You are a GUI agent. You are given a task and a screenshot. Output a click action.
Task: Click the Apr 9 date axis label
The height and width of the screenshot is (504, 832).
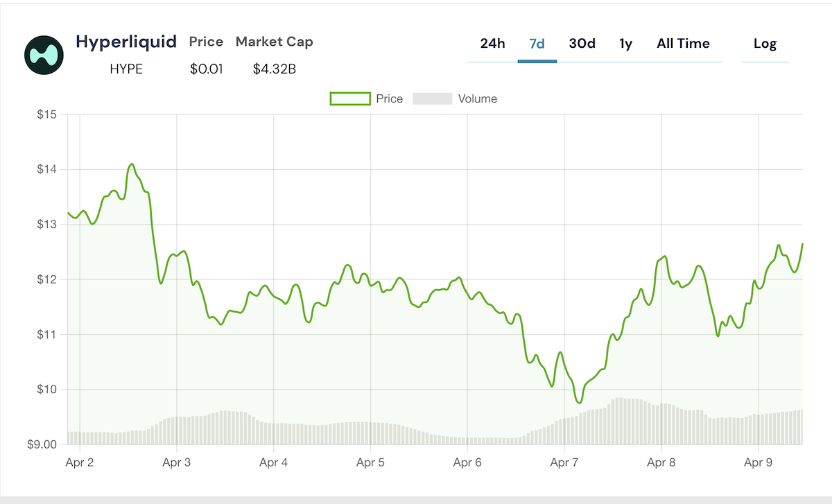[x=759, y=463]
